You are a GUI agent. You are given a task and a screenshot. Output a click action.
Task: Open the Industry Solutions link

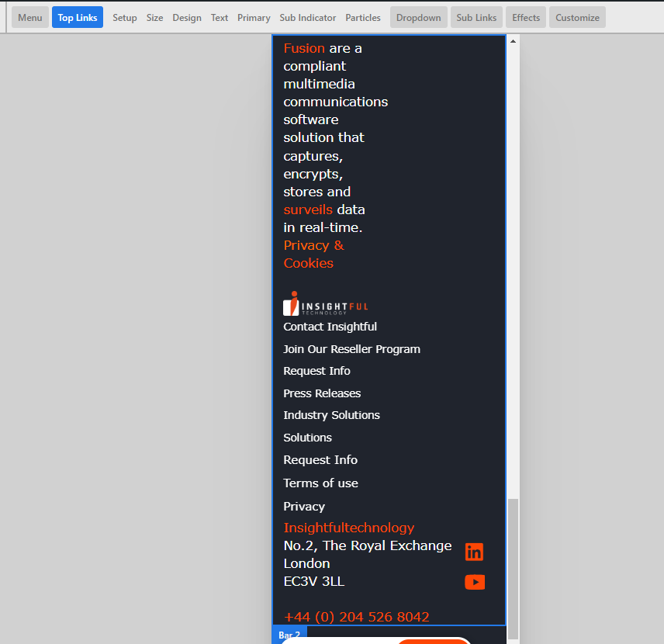(331, 415)
